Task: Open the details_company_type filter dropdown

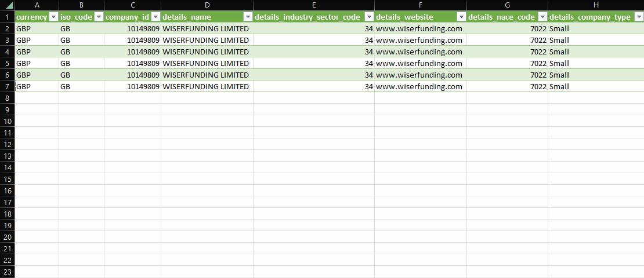Action: tap(638, 17)
